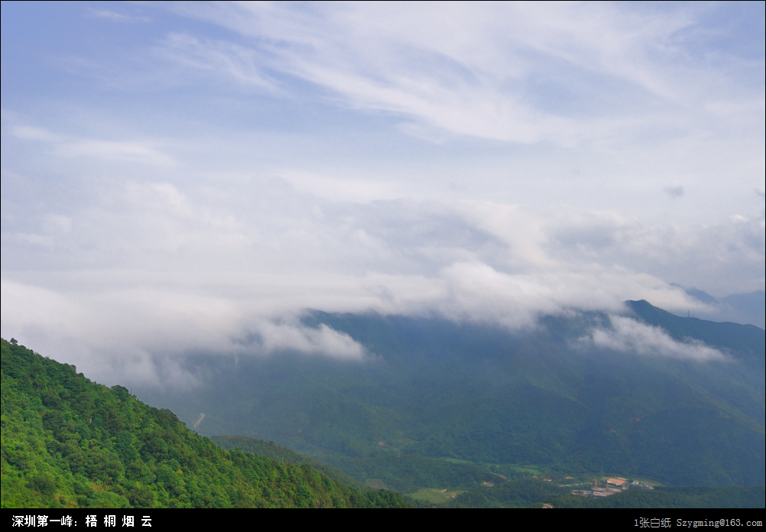The width and height of the screenshot is (766, 532).
Task: Click the orange-roofed buildings in the valley
Action: 615,482
